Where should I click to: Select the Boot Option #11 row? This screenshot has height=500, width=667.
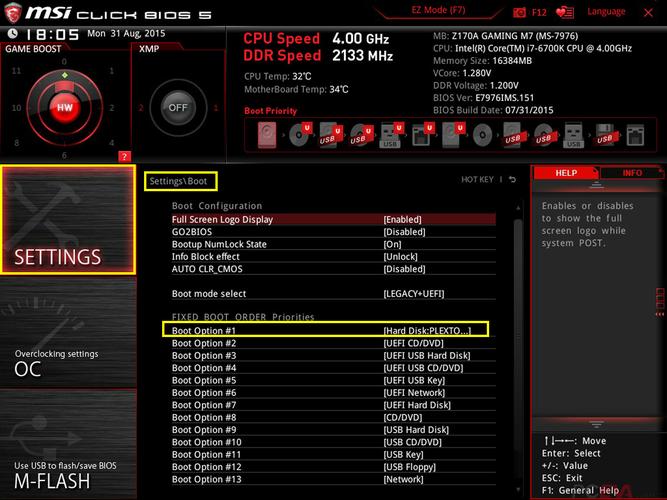(334, 454)
